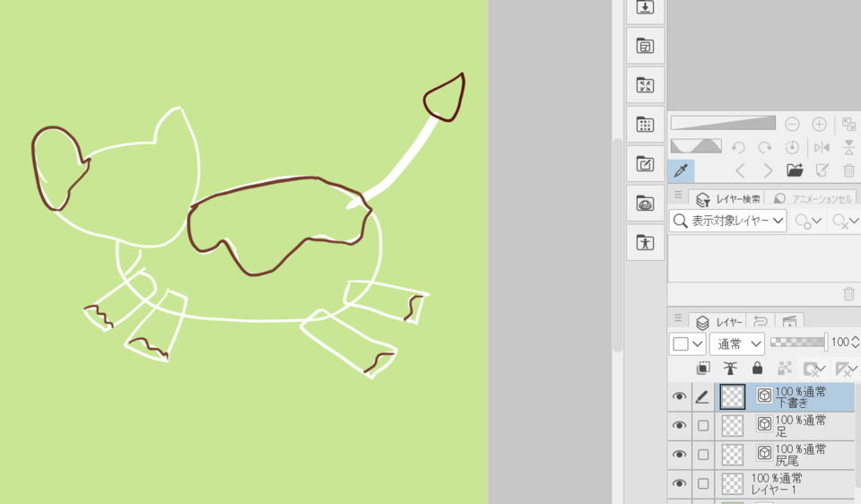Image resolution: width=861 pixels, height=504 pixels.
Task: Click the 3D layer icon on 足 layer
Action: 764,424
